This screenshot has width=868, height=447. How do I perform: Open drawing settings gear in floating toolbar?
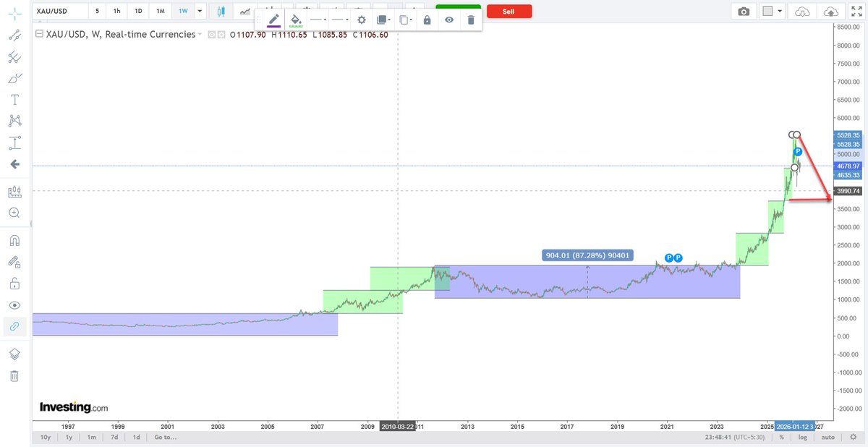point(362,20)
